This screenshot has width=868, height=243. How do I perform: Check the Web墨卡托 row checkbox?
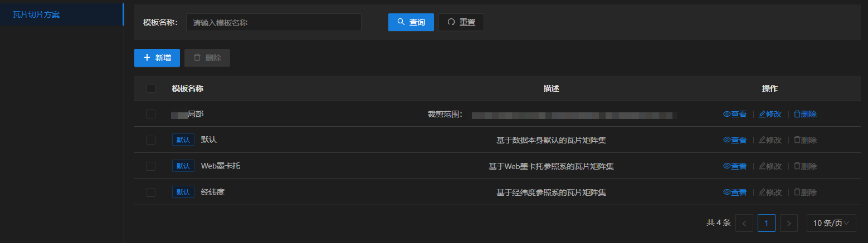(x=151, y=166)
